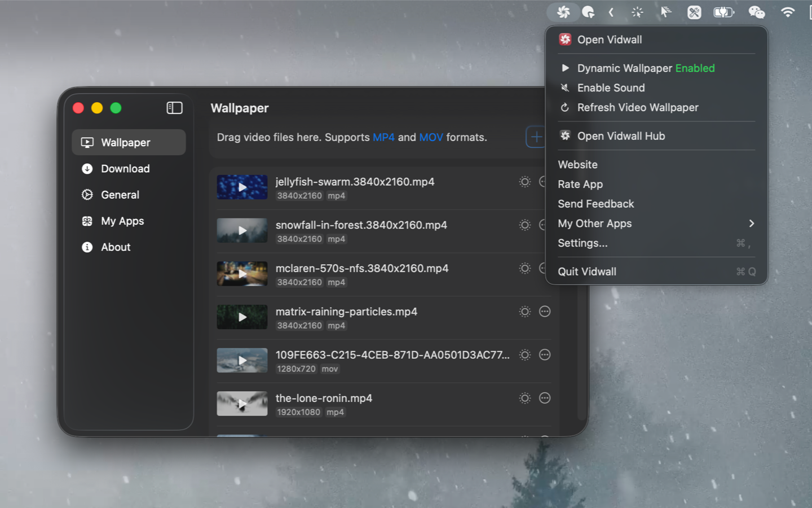The image size is (812, 508).
Task: Select Refresh Video Wallpaper menu item
Action: tap(637, 108)
